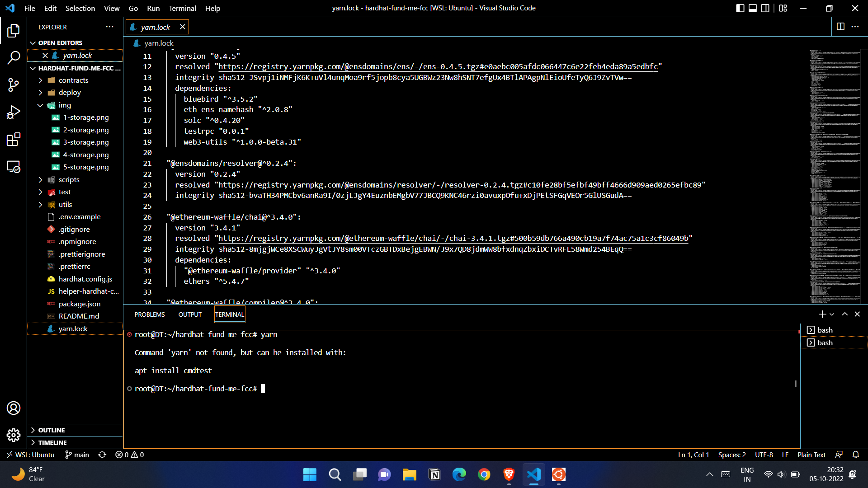Close yarn.lock in Open Editors list
This screenshot has height=488, width=868.
pos(45,55)
